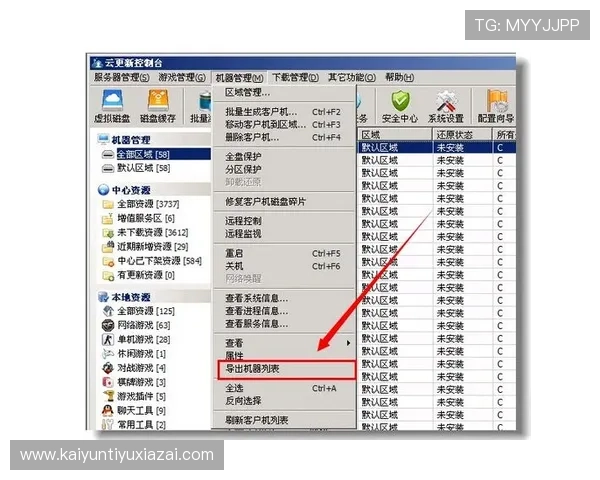This screenshot has width=600, height=480.
Task: Open the 帮助(H) menu
Action: (x=399, y=78)
